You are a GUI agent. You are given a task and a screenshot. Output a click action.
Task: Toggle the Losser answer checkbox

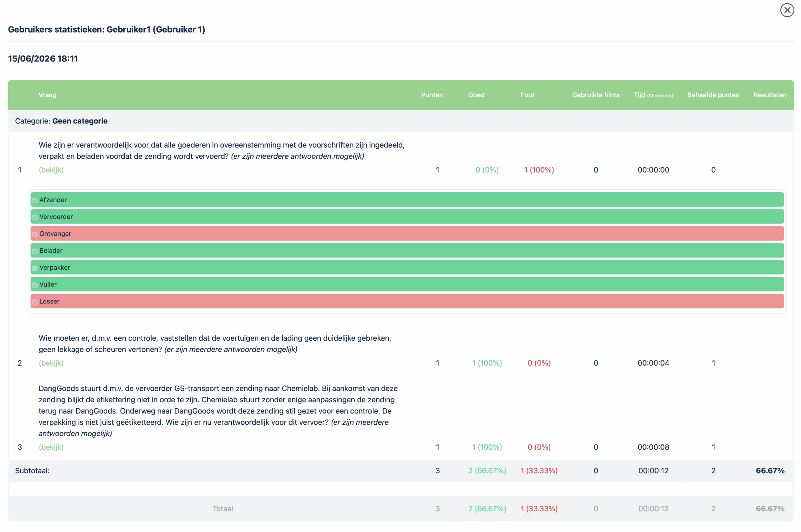(x=35, y=302)
